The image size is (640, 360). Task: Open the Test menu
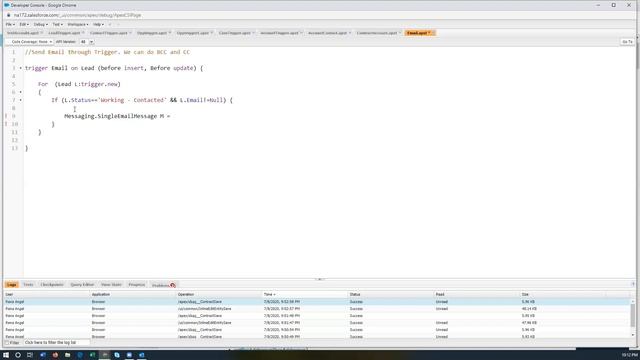click(x=57, y=24)
